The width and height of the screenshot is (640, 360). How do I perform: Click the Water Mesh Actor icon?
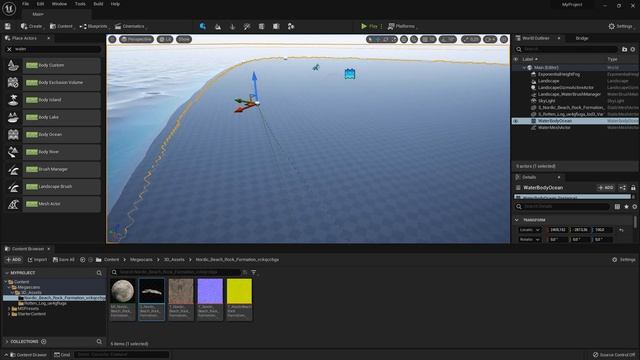(x=13, y=204)
